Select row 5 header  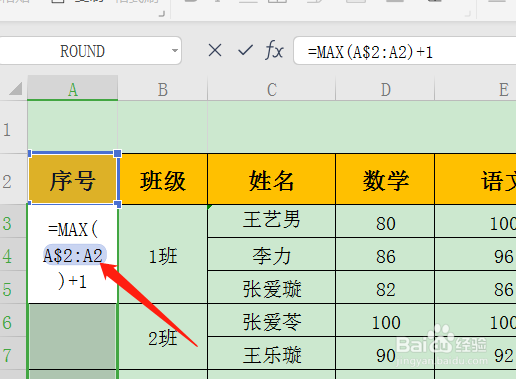pyautogui.click(x=13, y=287)
